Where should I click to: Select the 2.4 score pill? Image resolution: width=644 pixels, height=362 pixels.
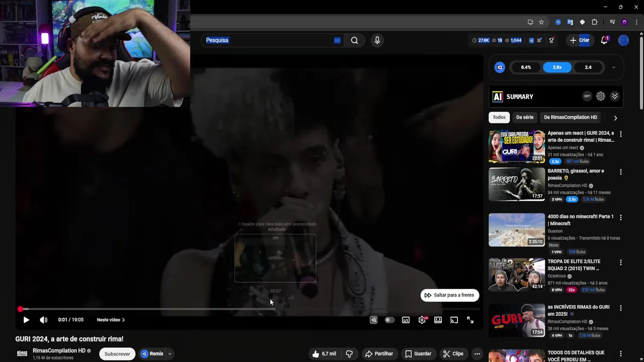588,67
